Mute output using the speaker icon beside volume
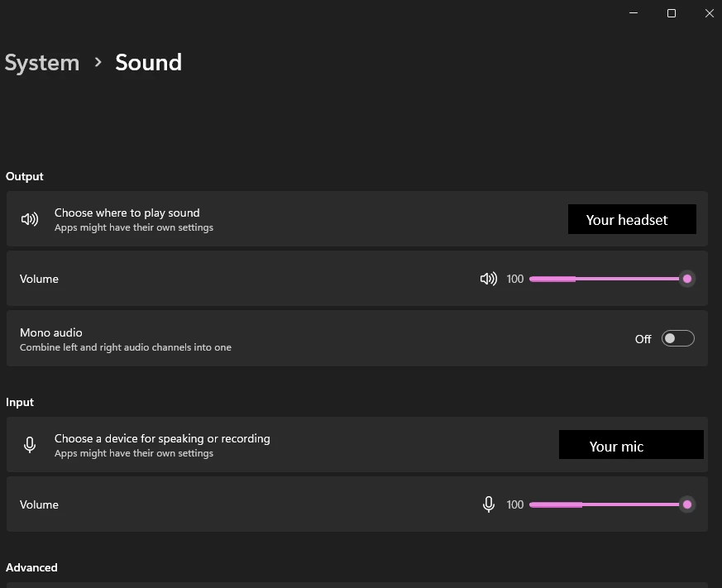Viewport: 722px width, 588px height. 489,279
